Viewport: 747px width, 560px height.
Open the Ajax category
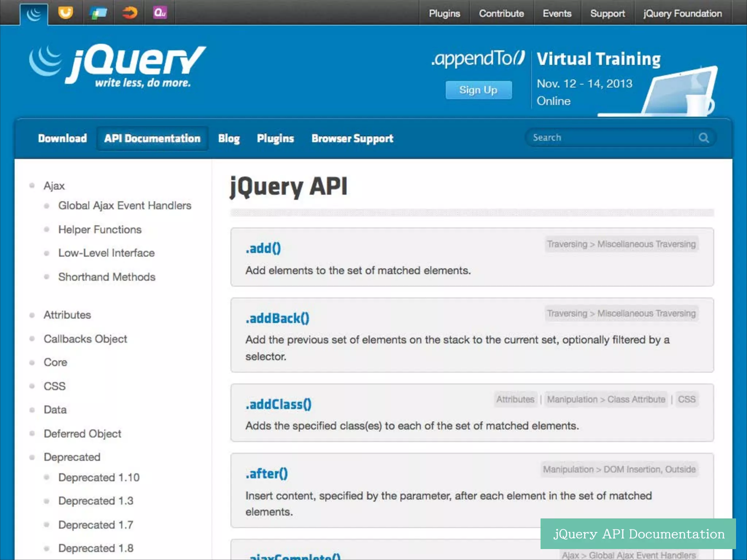tap(54, 186)
